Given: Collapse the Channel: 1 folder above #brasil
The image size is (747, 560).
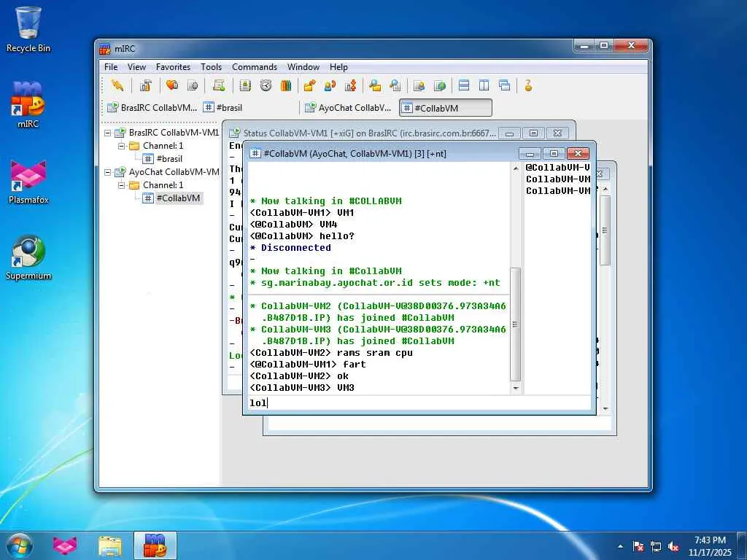Looking at the screenshot, I should point(122,146).
